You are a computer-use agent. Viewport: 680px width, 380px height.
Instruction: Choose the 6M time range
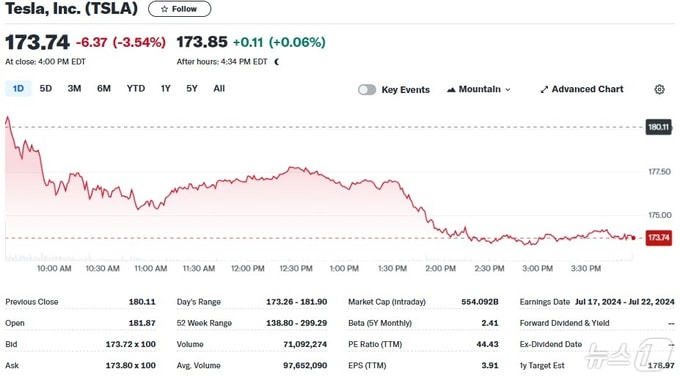click(104, 89)
